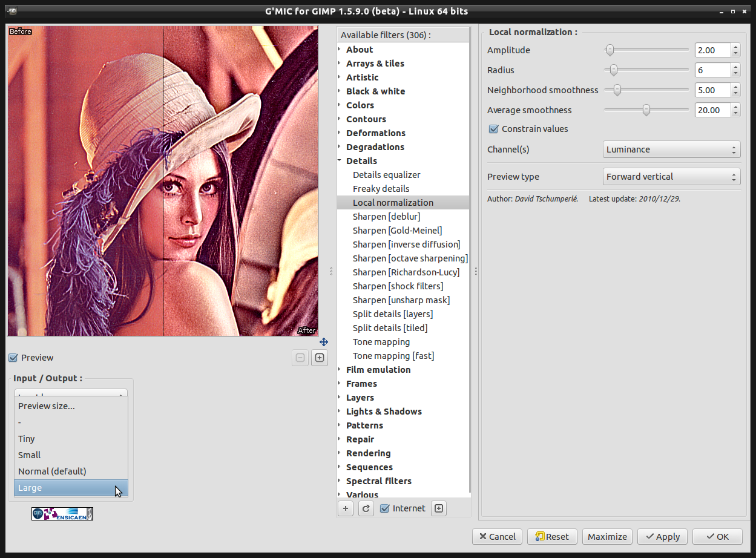Select Small preview size option
Screen dimensions: 756x558
pos(71,455)
